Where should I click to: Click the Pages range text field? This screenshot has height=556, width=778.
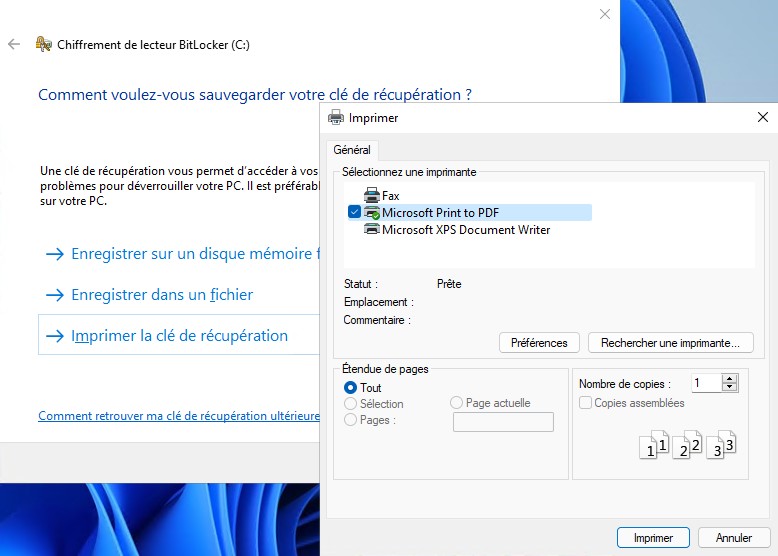point(503,422)
